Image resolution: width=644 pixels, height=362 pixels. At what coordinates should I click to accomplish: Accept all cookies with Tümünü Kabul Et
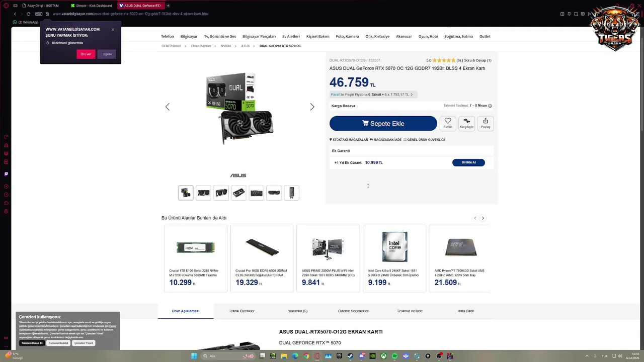[x=32, y=343]
